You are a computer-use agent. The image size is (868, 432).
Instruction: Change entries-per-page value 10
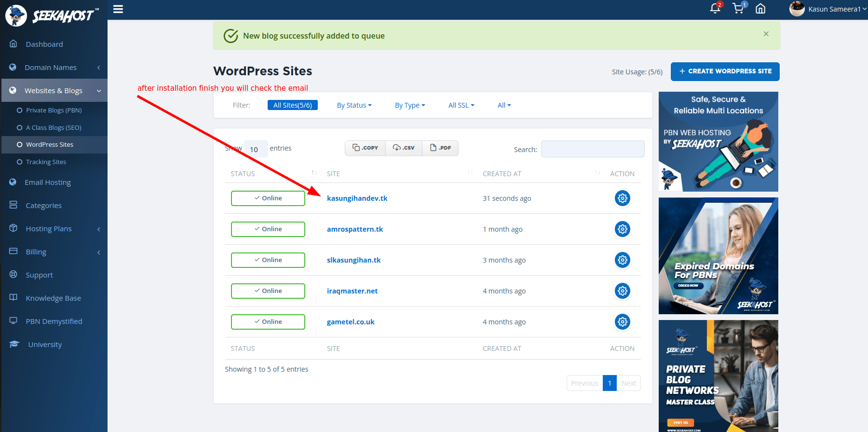[x=256, y=149]
